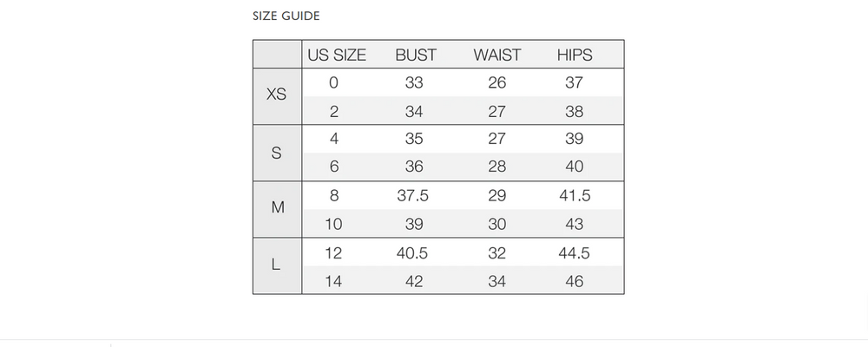Click the BUST column header

[x=416, y=55]
